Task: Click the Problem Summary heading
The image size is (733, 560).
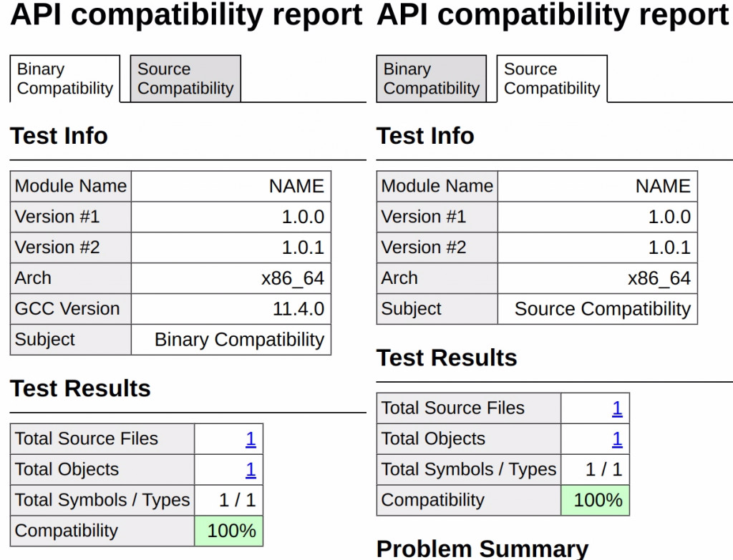Action: point(482,549)
